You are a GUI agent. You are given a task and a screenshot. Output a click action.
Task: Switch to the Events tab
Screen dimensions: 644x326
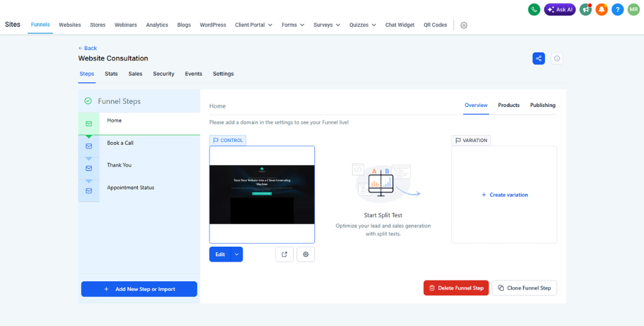coord(193,74)
